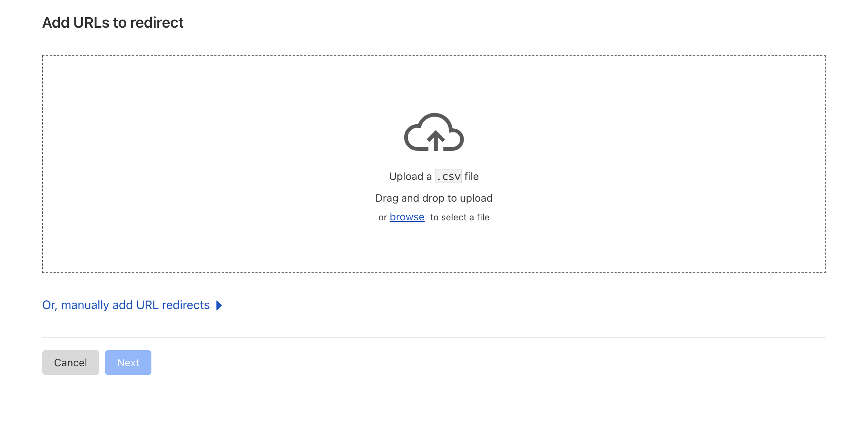Click the word "file" after .csv badge
Image resolution: width=868 pixels, height=434 pixels.
pyautogui.click(x=471, y=176)
